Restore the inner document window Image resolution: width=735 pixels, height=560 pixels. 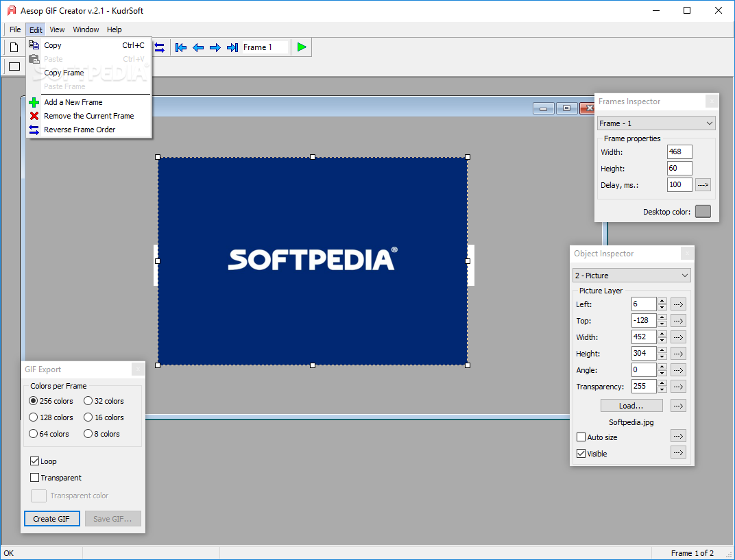point(567,109)
